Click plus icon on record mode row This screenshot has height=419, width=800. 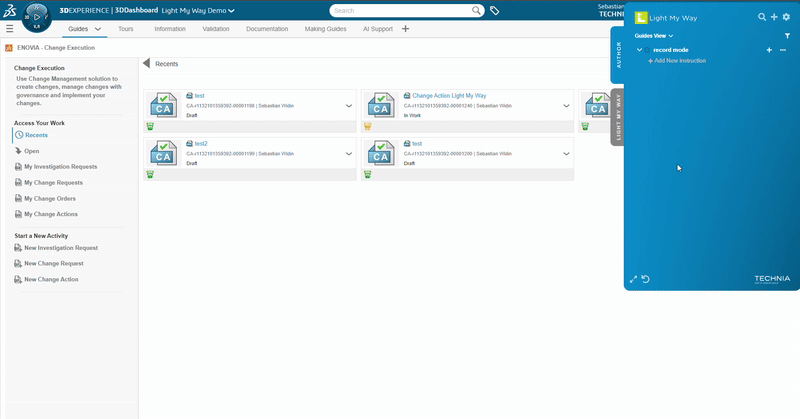point(769,50)
